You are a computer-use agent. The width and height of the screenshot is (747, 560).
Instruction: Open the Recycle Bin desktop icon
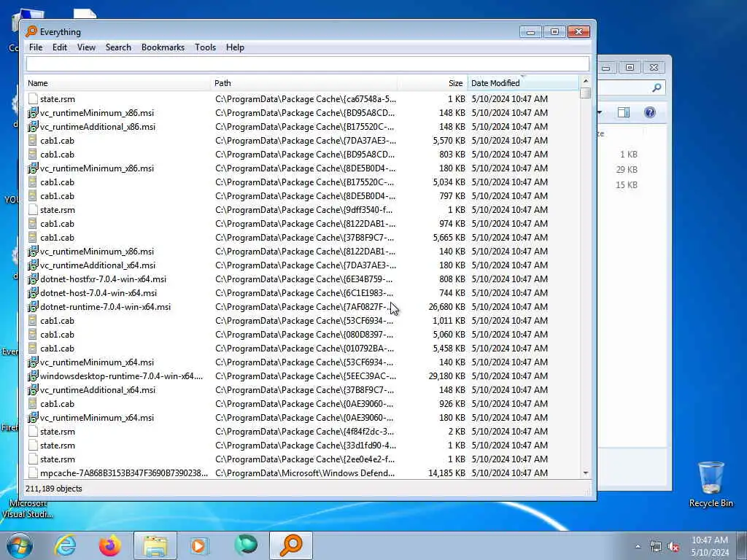coord(711,484)
